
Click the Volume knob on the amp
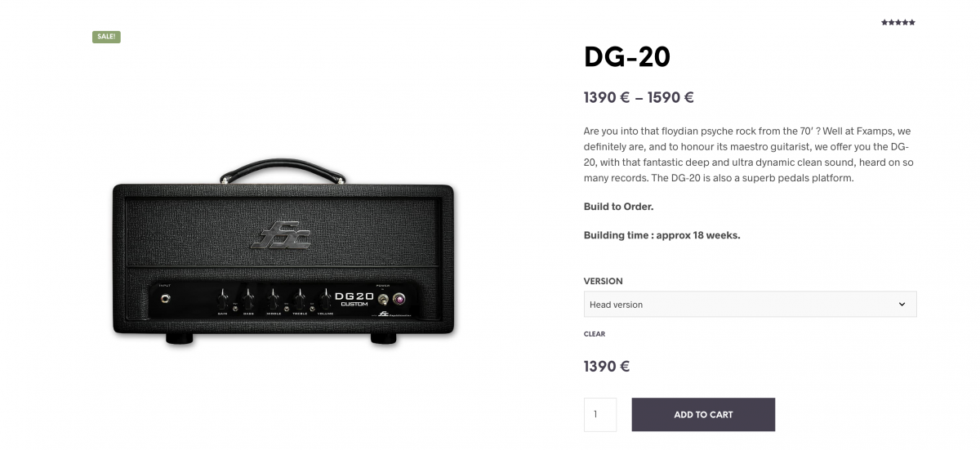click(326, 299)
